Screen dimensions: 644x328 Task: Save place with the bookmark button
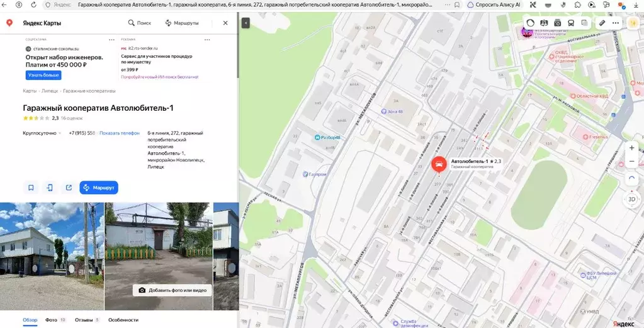(31, 188)
